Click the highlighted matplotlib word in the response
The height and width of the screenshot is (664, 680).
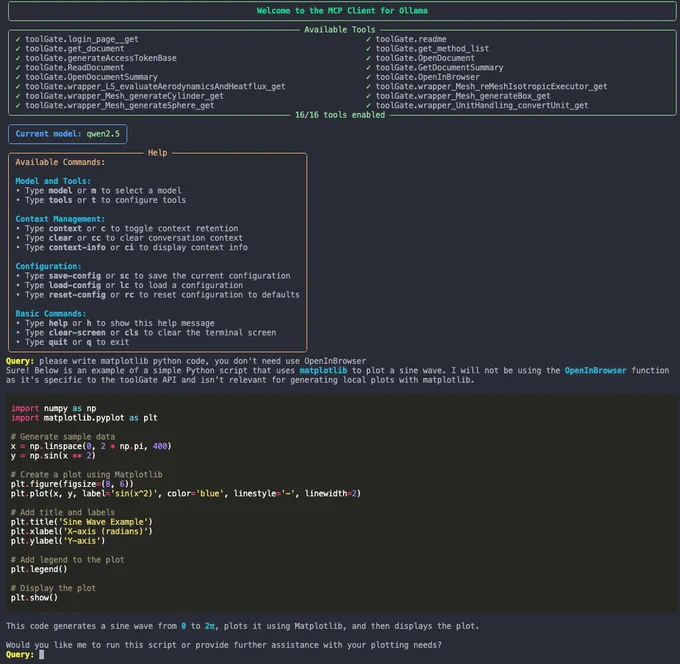323,371
